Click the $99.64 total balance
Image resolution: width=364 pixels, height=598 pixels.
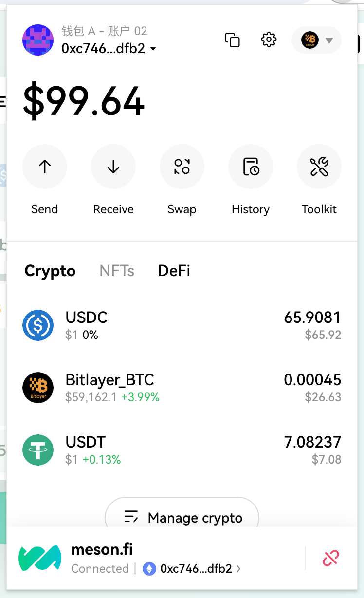pyautogui.click(x=84, y=102)
